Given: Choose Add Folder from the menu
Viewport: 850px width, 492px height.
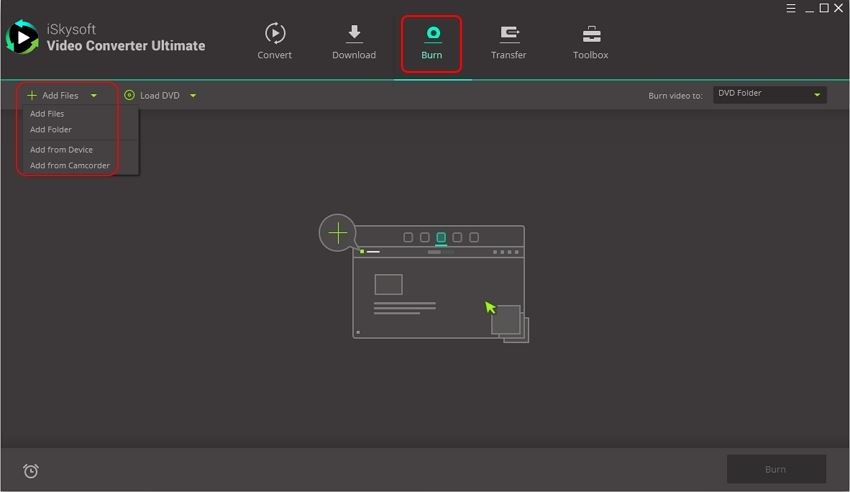Looking at the screenshot, I should pyautogui.click(x=51, y=130).
